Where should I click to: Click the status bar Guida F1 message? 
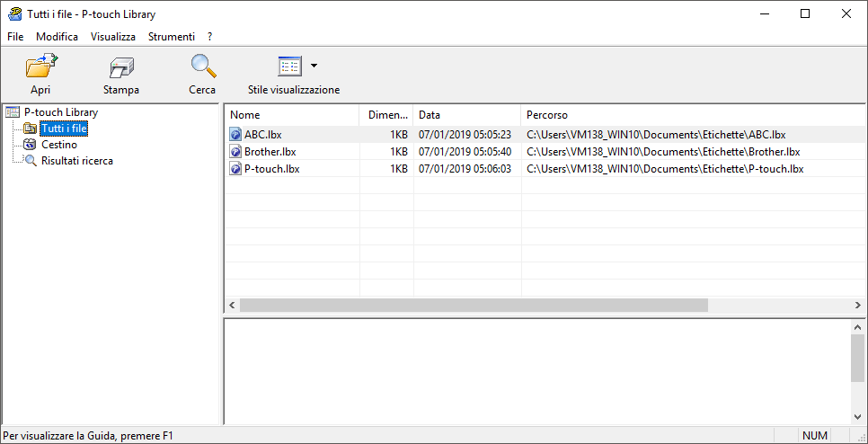pyautogui.click(x=88, y=436)
